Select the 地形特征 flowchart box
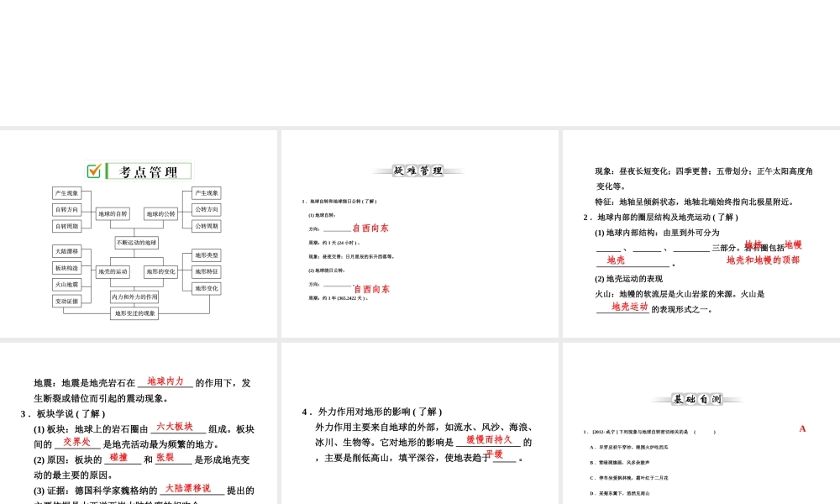Viewport: 840px width, 504px height. (x=207, y=271)
